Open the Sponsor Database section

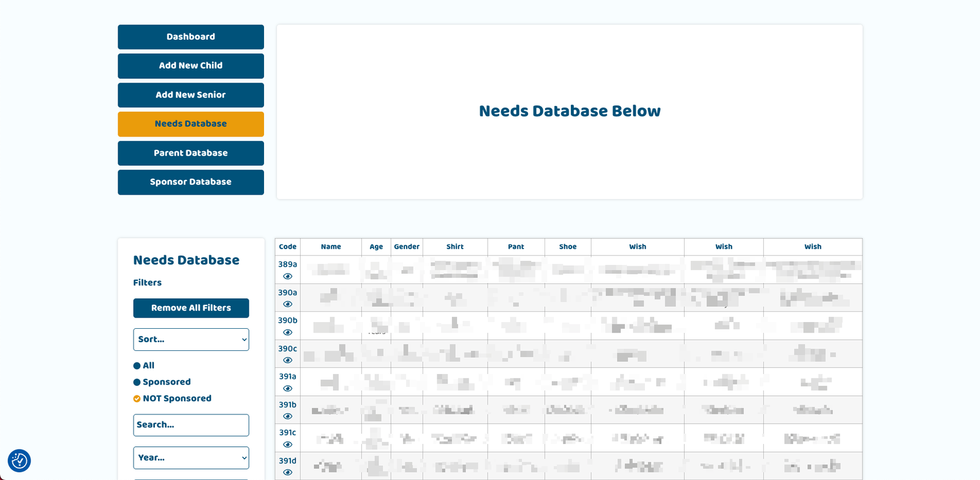pyautogui.click(x=190, y=182)
